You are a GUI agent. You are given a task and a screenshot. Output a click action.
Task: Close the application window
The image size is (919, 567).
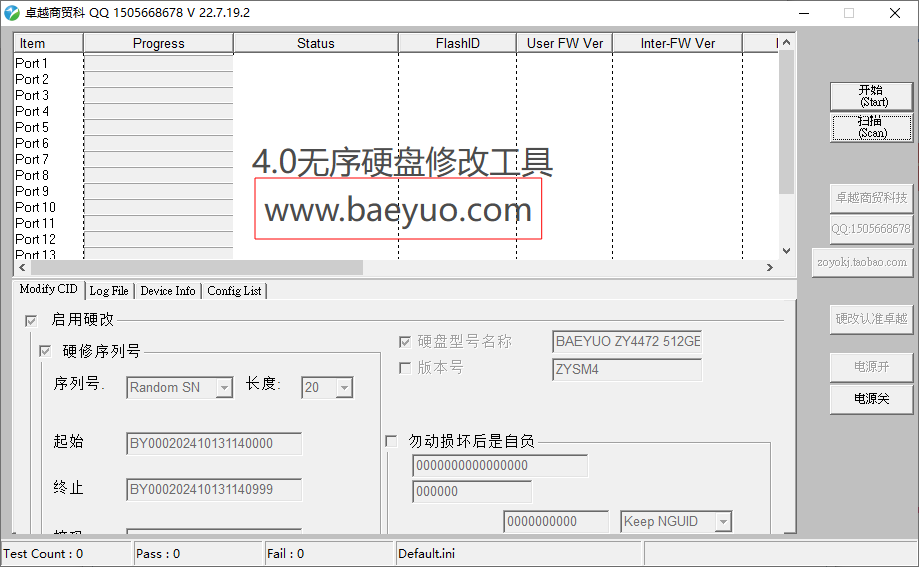(x=895, y=13)
